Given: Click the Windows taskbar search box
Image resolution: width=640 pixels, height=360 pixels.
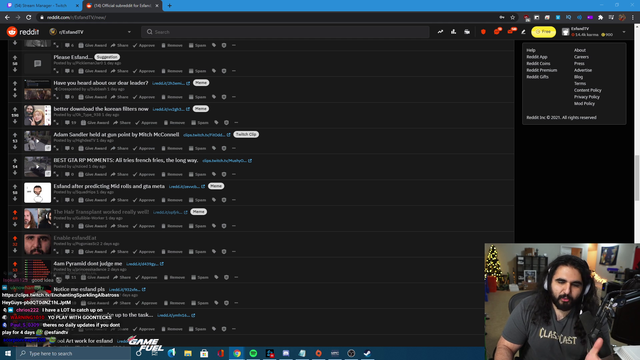Looking at the screenshot, I should click(73, 353).
